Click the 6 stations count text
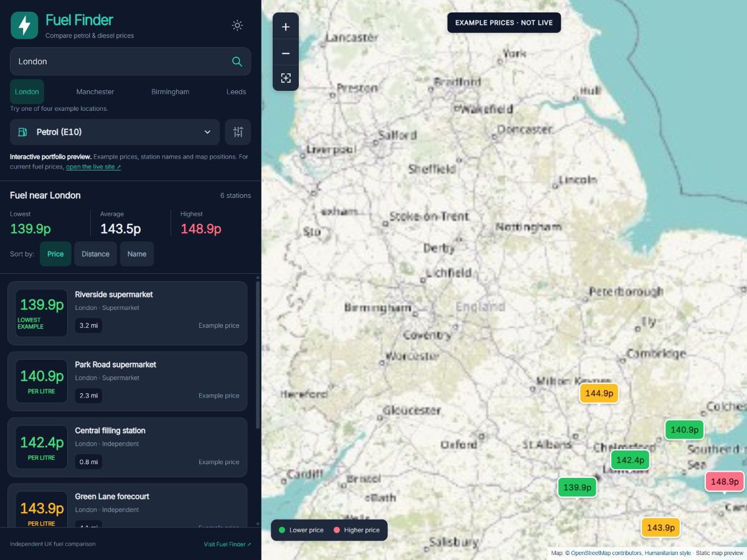 (236, 195)
